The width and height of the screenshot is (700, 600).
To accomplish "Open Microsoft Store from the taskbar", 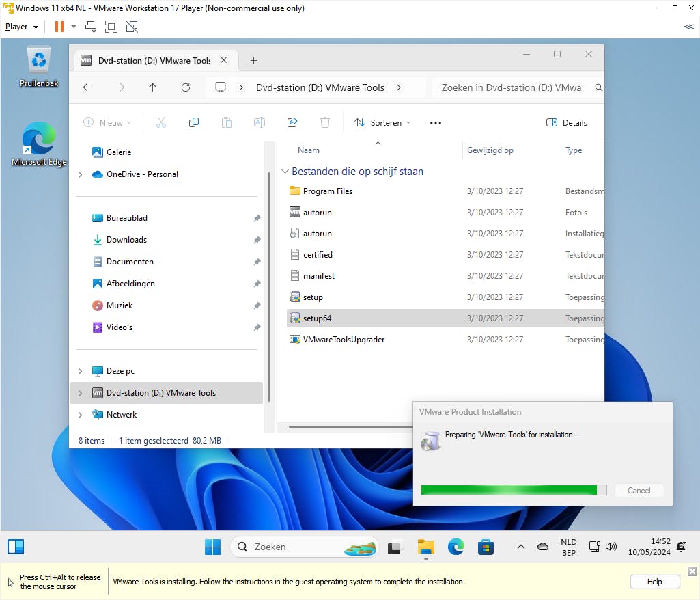I will [x=486, y=547].
